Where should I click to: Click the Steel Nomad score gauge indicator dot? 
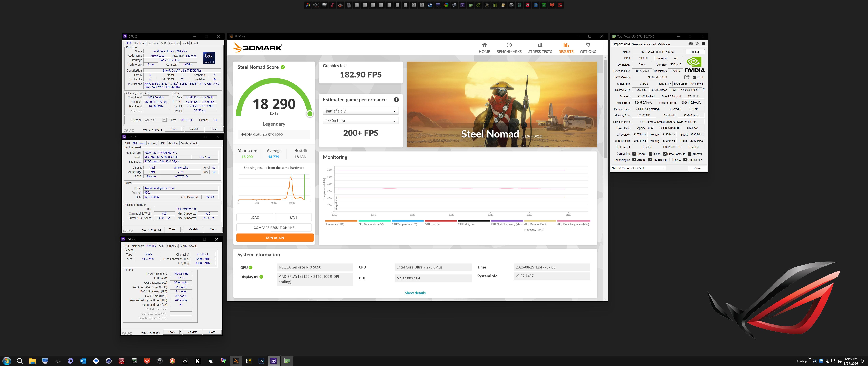tap(310, 114)
